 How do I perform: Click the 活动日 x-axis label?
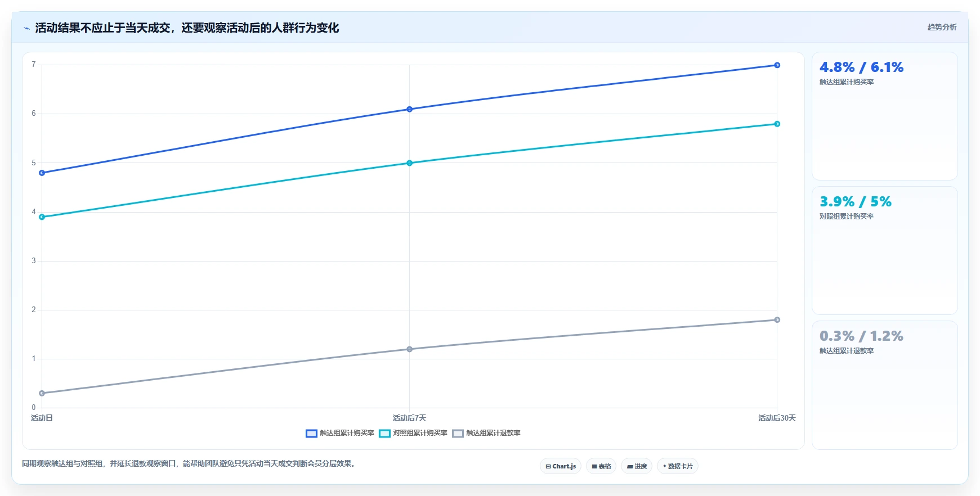[42, 418]
